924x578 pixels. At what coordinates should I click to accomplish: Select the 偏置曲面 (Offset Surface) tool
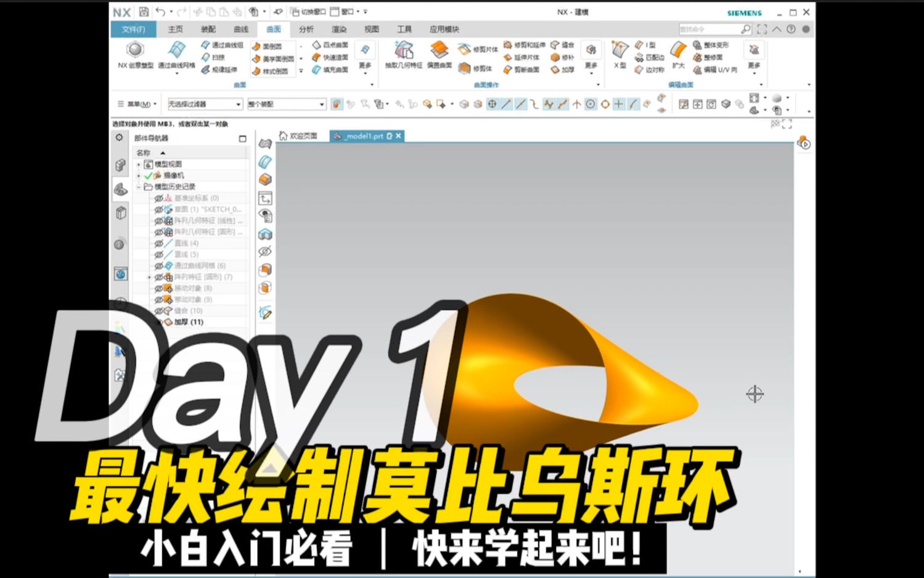(439, 56)
